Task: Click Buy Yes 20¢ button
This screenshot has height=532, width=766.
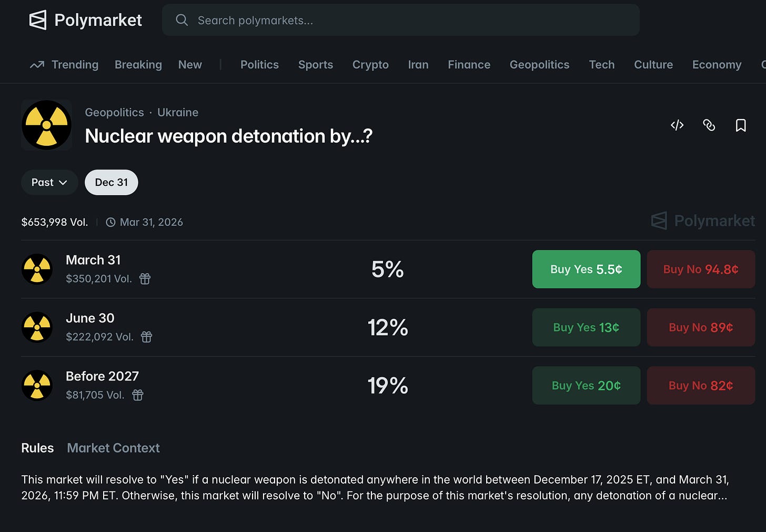Action: coord(586,385)
